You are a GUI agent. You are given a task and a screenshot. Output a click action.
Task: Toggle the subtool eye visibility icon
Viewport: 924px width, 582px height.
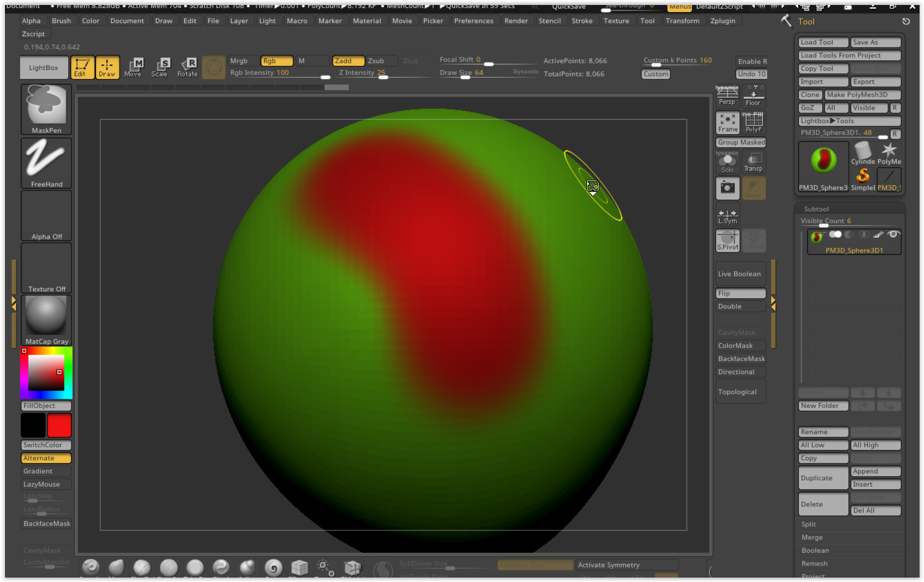coord(894,234)
